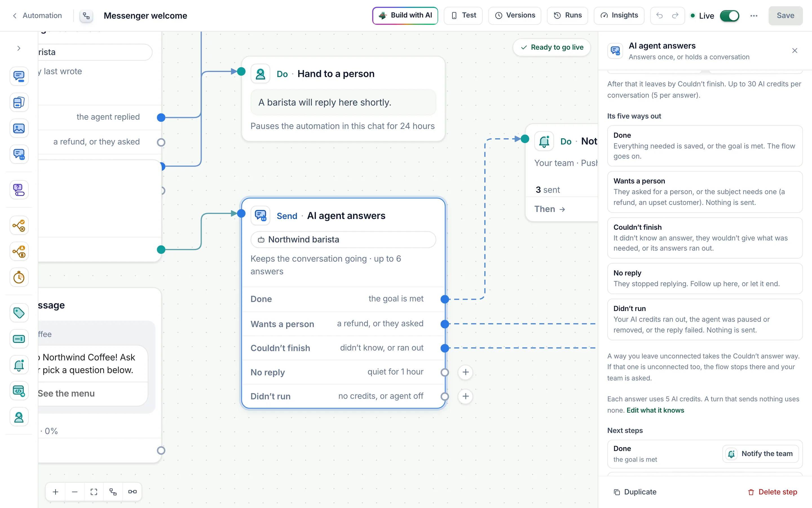Open the Test preview
Image resolution: width=812 pixels, height=508 pixels.
(463, 16)
